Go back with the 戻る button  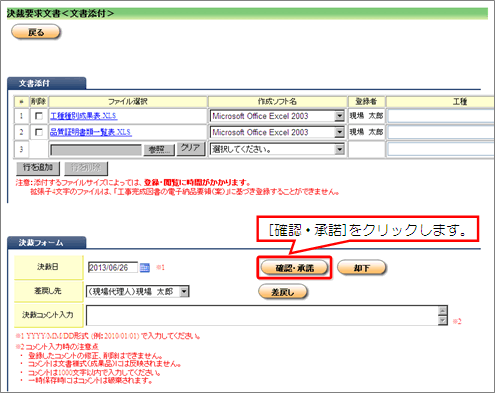(36, 32)
